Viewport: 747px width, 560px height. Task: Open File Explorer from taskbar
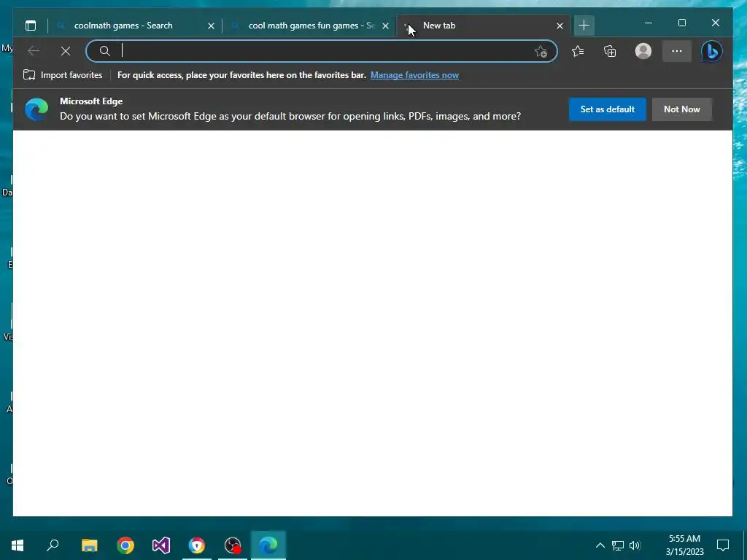tap(89, 545)
